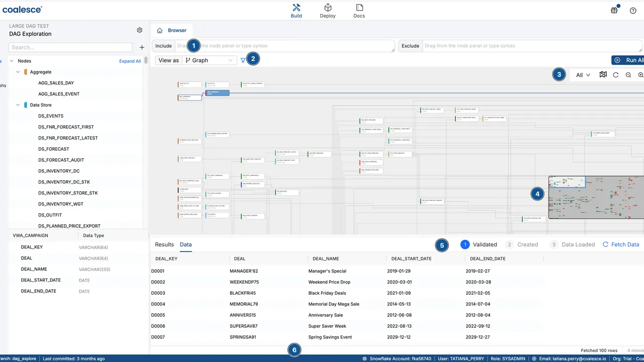The image size is (644, 362).
Task: Collapse the Aggregate group
Action: [x=18, y=72]
